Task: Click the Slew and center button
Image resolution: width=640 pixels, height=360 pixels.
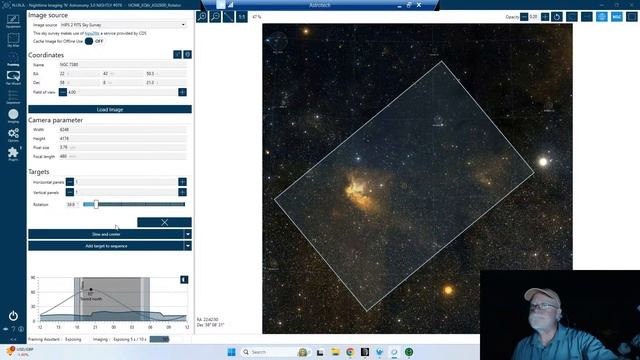Action: pos(106,234)
